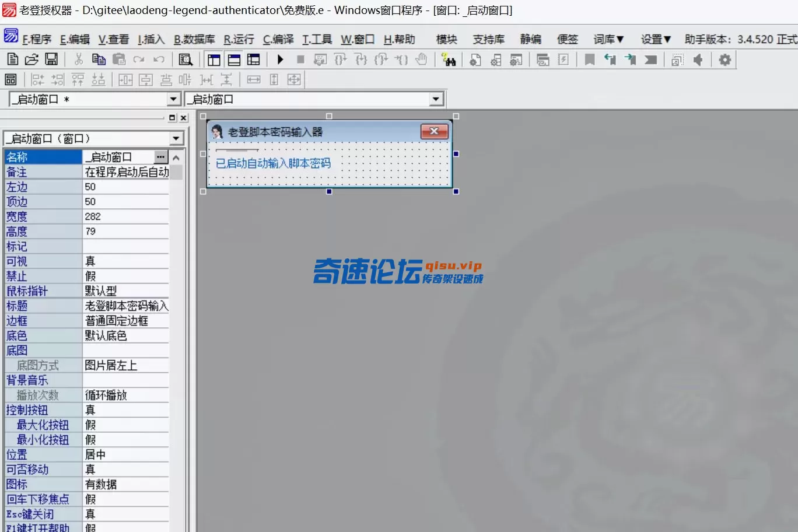Select the 鼠标指针 property row
This screenshot has height=532, width=798.
[x=86, y=291]
